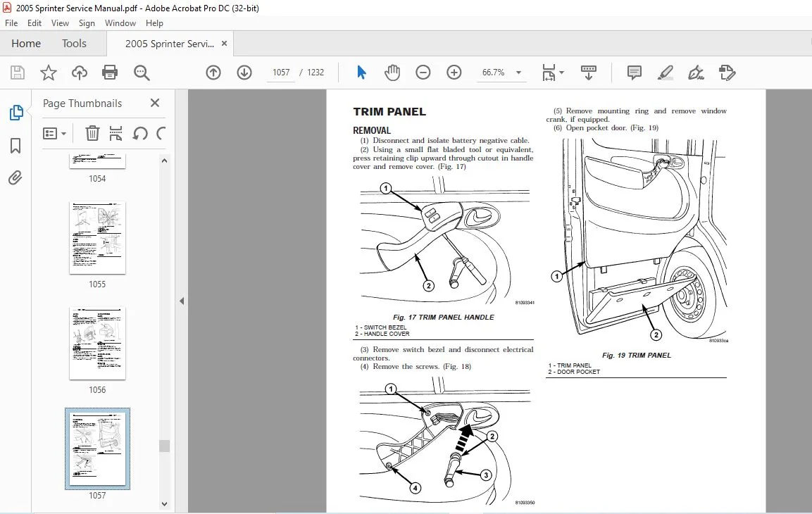Click the REMOVAL subheading

[372, 130]
